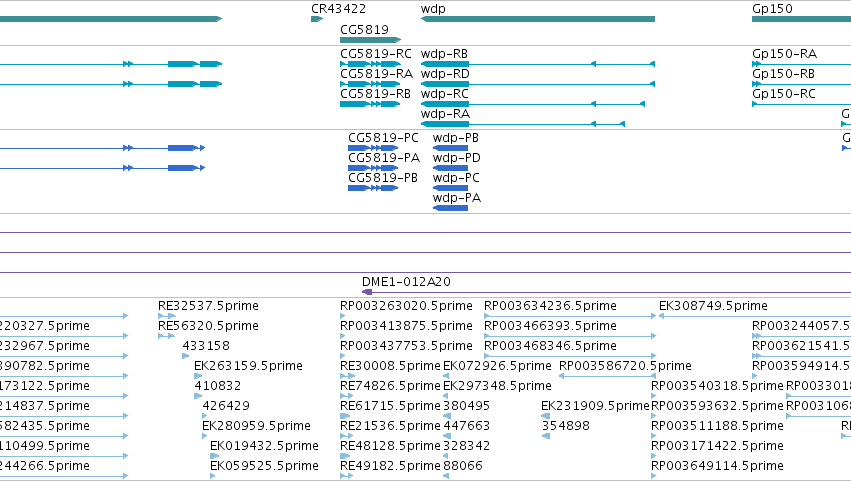Select RE49182.5prime
Screen dimensions: 851x481
[x=390, y=466]
